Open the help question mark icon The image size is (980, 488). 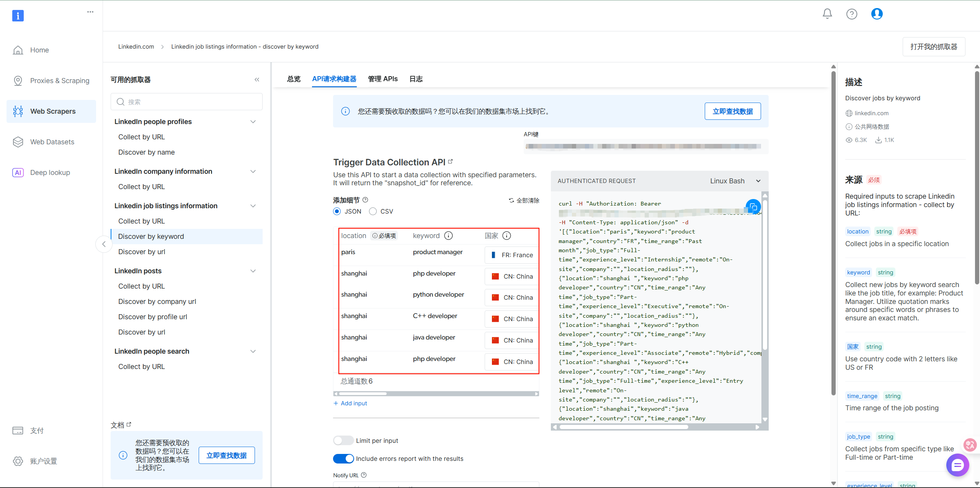pos(851,14)
